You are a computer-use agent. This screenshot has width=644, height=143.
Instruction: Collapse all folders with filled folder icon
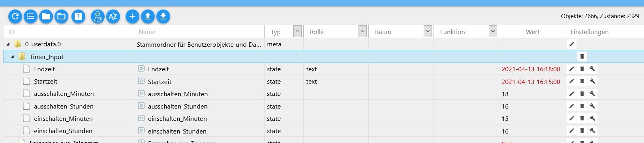tap(46, 16)
